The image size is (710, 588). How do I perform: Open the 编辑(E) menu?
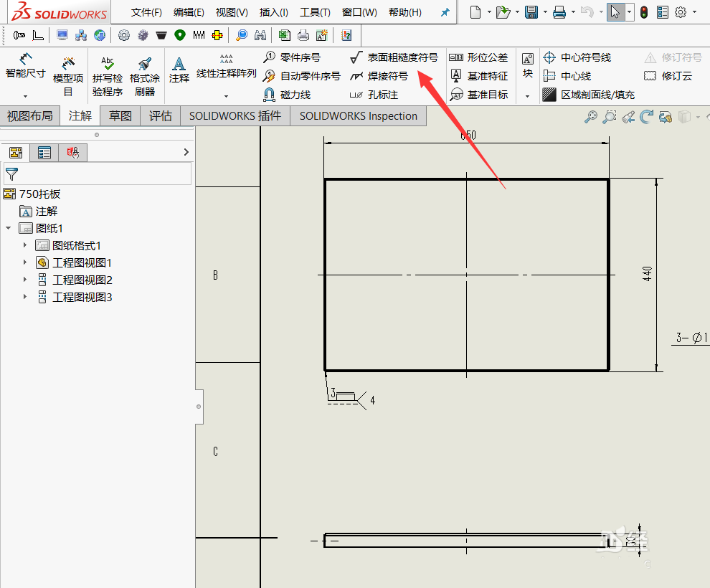click(x=189, y=12)
